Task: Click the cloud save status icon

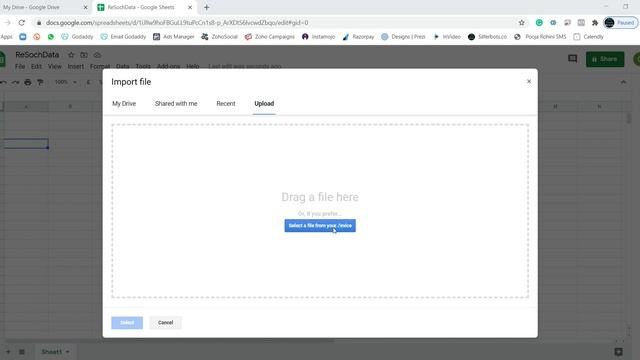Action: [x=97, y=55]
